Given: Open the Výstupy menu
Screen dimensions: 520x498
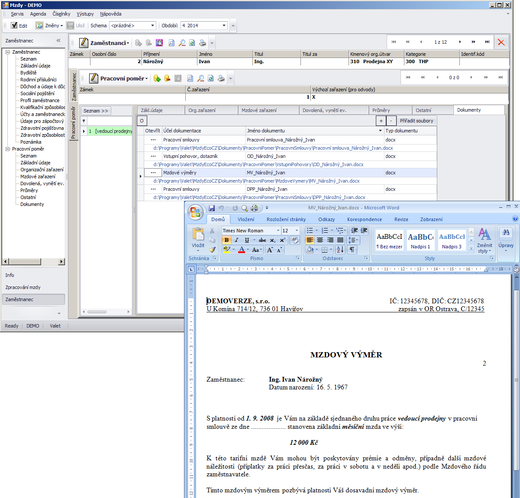Looking at the screenshot, I should [85, 14].
